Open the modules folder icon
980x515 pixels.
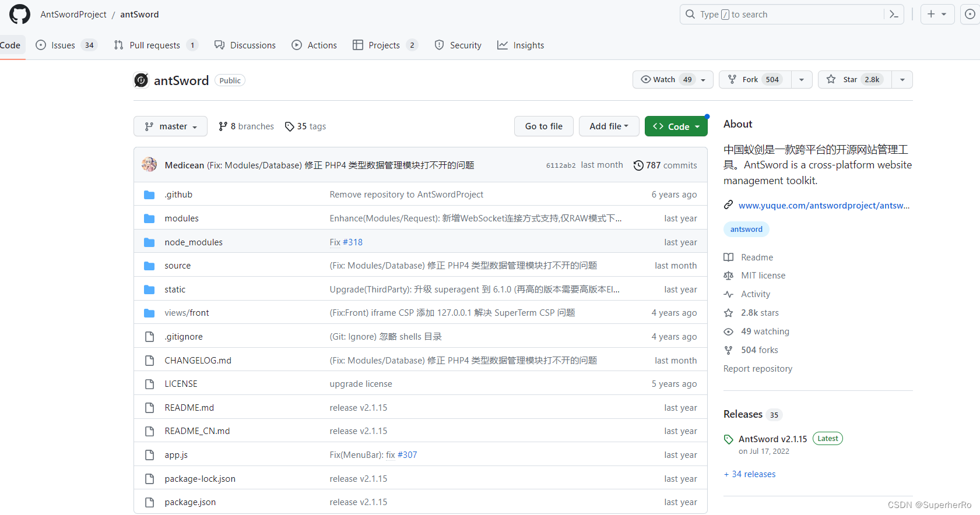[149, 218]
